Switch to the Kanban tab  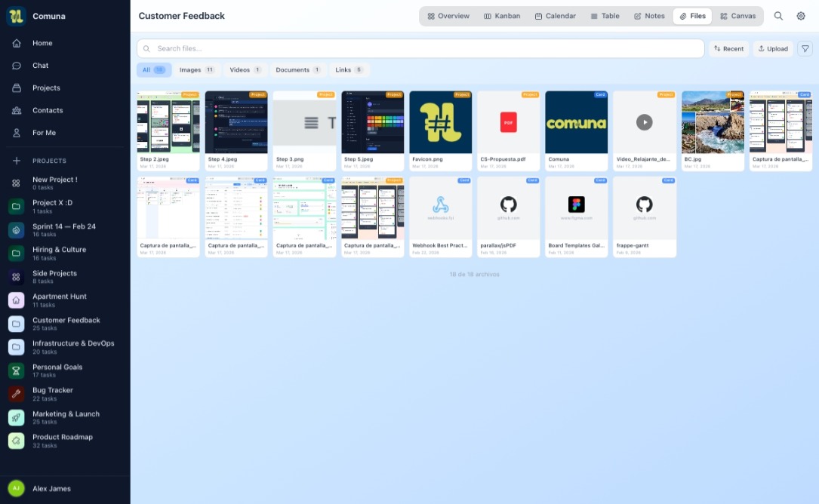point(502,16)
